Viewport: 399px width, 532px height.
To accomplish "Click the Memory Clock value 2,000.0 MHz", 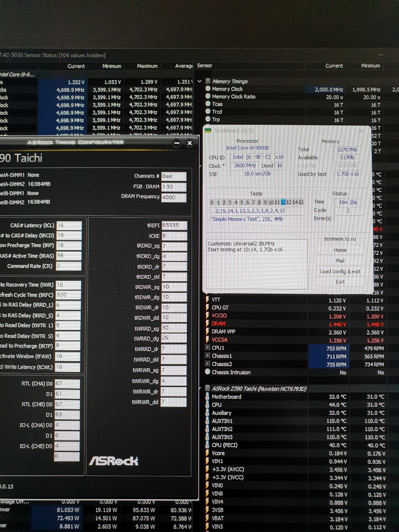I will 329,89.
